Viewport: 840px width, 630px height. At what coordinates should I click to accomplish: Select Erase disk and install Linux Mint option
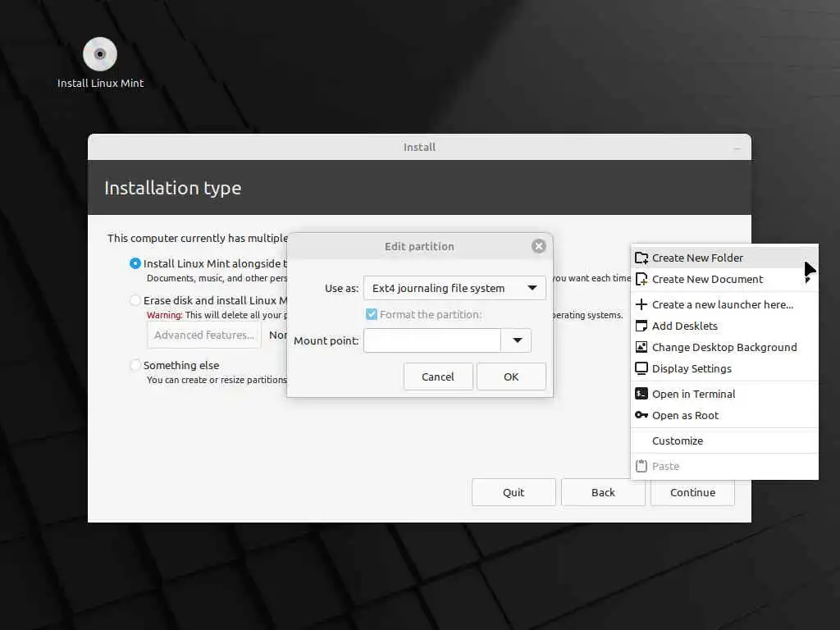[135, 300]
